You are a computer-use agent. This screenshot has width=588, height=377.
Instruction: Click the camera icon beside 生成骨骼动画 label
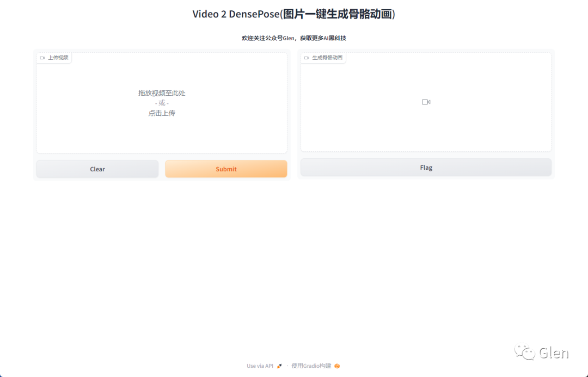pos(307,57)
